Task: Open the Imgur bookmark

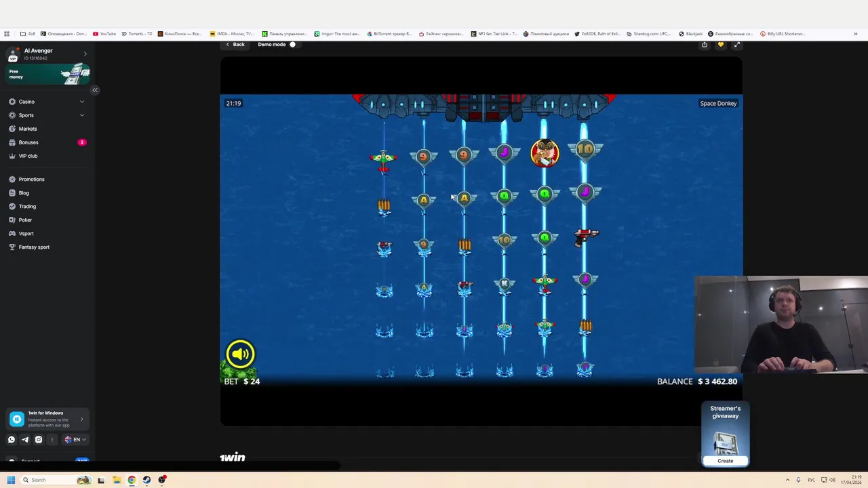Action: [x=338, y=34]
